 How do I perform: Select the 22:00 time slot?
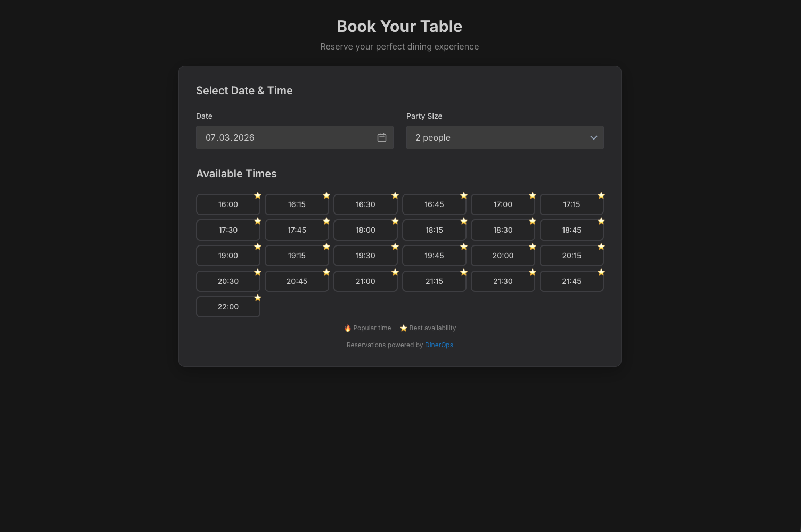click(228, 306)
